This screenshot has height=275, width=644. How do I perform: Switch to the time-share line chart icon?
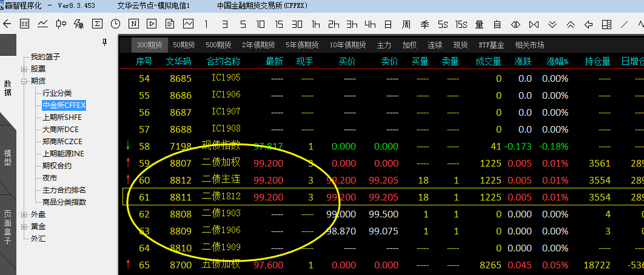coord(42,24)
